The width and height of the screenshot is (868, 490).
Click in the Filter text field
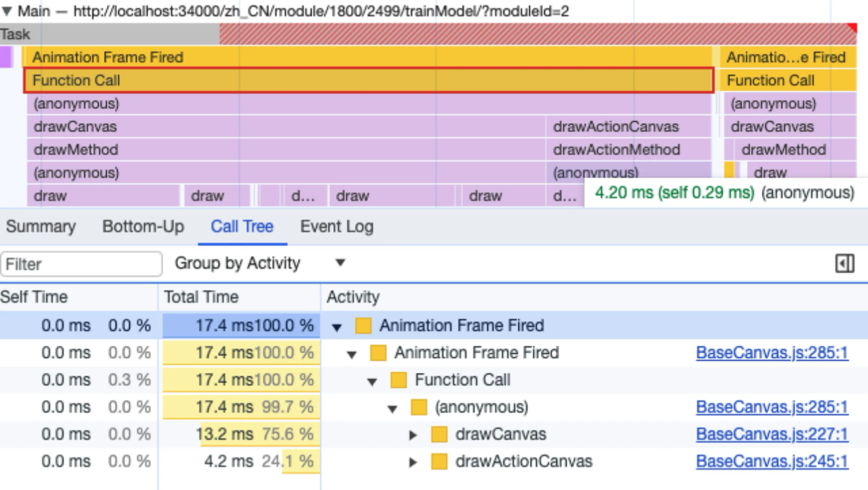point(81,264)
